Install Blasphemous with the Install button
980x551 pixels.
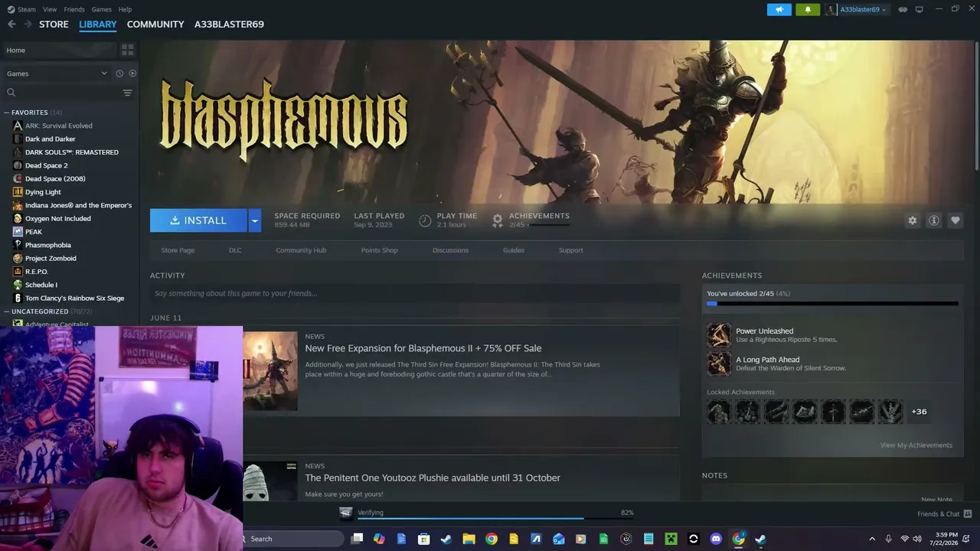click(198, 220)
